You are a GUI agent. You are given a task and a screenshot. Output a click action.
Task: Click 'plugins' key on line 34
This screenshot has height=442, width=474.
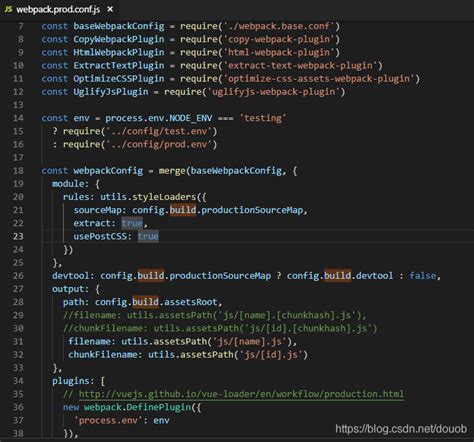(71, 381)
